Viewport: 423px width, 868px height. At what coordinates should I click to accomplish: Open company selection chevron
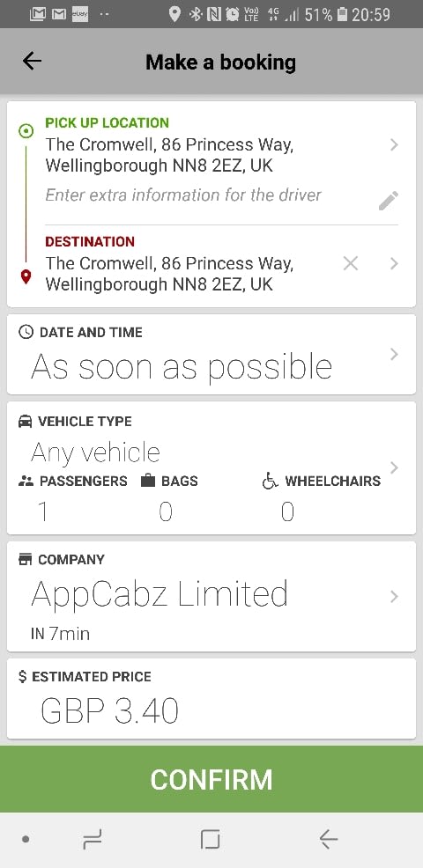pyautogui.click(x=394, y=596)
